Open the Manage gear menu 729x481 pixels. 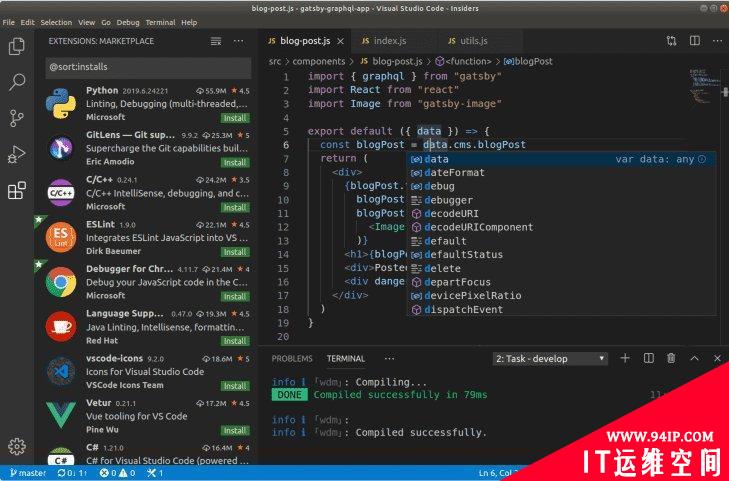tap(17, 446)
